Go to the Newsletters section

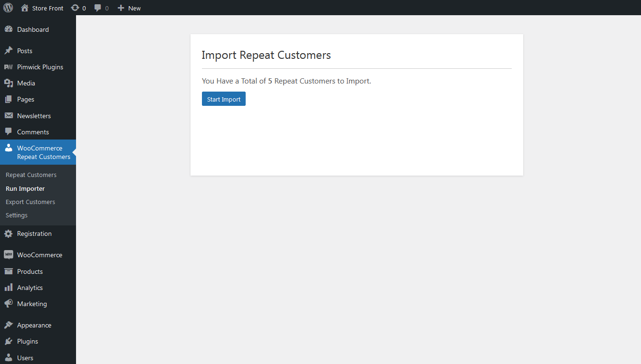[34, 115]
